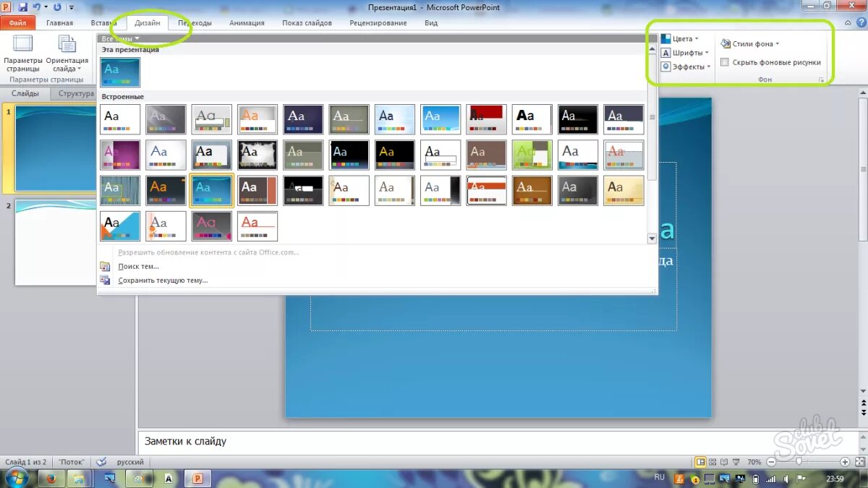Open the Слайды pane tab
This screenshot has width=868, height=488.
25,93
